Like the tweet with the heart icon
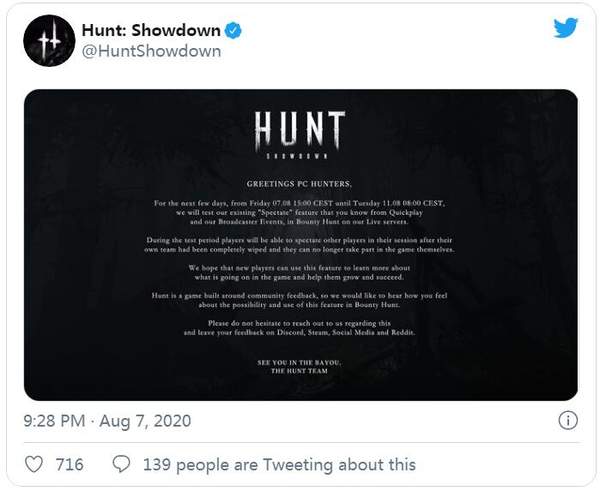Image resolution: width=600 pixels, height=491 pixels. coord(33,464)
